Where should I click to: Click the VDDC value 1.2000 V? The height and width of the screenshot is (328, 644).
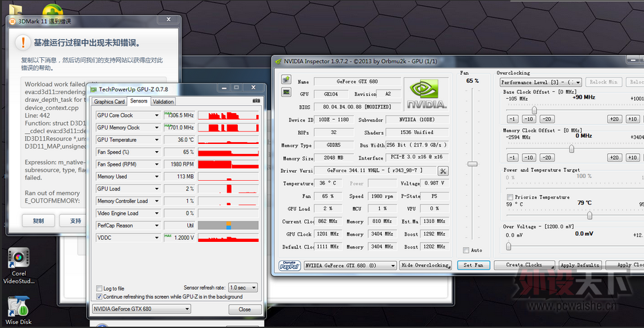179,237
